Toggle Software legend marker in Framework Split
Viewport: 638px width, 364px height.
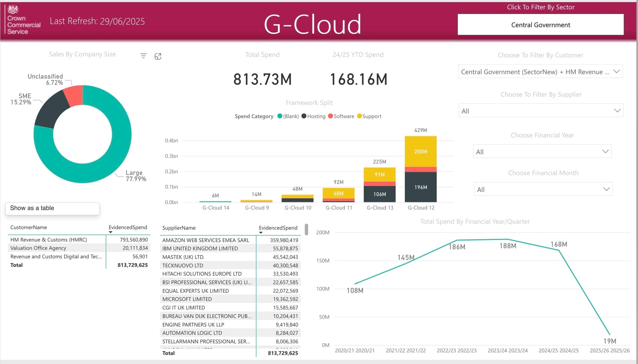[x=330, y=116]
